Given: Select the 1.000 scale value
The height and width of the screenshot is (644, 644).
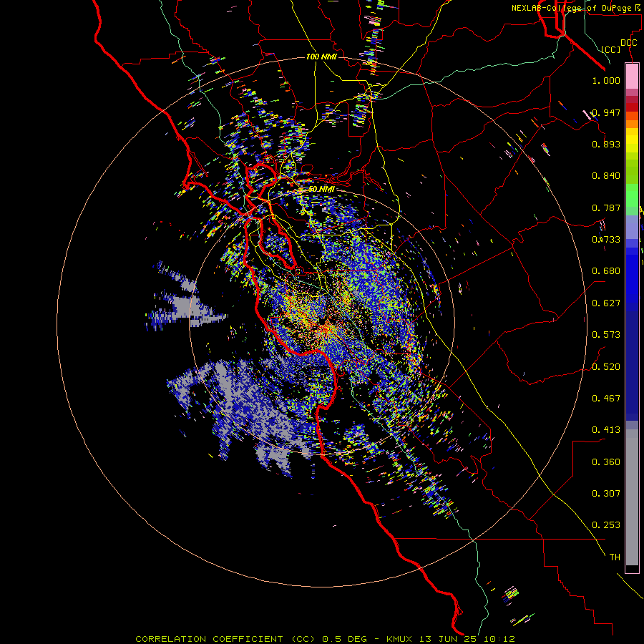Looking at the screenshot, I should (606, 80).
